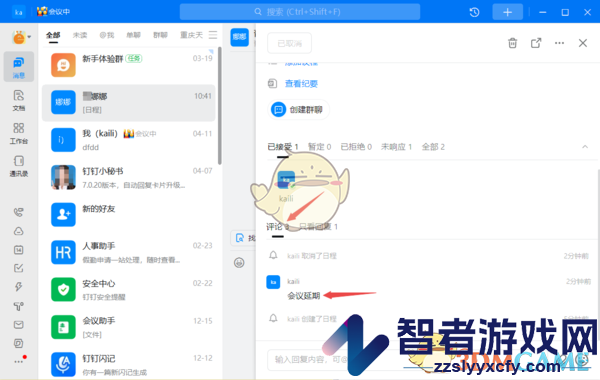Open the phone call icon in sidebar
Image resolution: width=600 pixels, height=380 pixels.
pyautogui.click(x=18, y=212)
